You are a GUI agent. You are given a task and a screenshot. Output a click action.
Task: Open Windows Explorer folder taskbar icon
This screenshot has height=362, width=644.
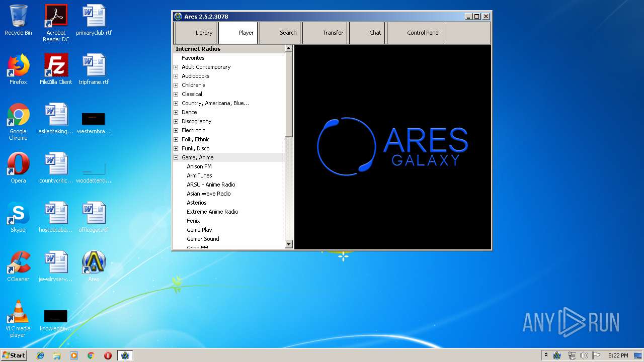coord(57,355)
